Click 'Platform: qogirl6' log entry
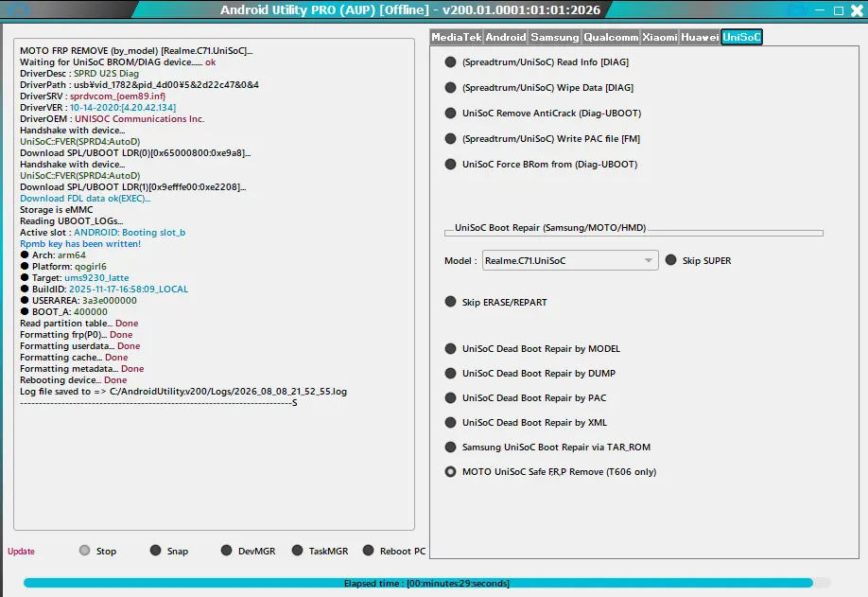868x597 pixels. pos(63,267)
